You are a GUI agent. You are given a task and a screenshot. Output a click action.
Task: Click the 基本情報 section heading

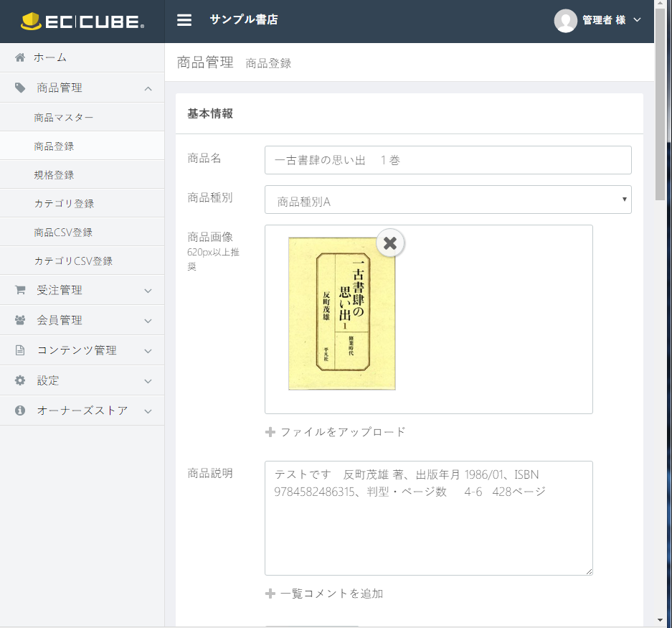(210, 113)
